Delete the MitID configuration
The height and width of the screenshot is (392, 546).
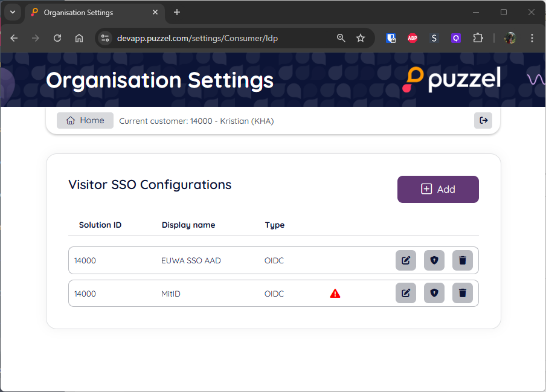(463, 294)
